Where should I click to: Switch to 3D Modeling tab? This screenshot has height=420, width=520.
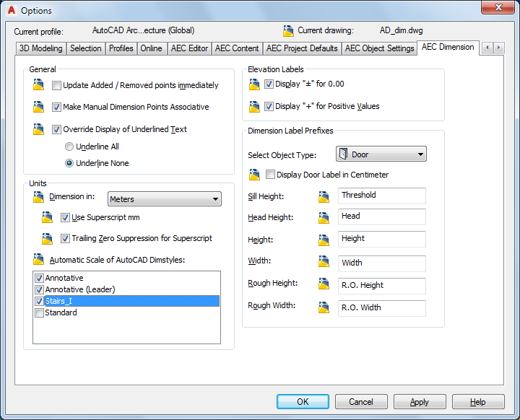pos(40,48)
